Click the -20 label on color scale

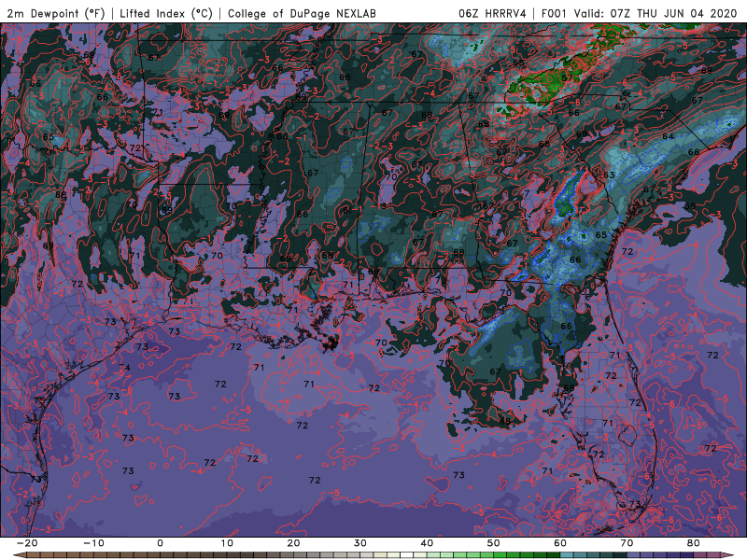27,543
